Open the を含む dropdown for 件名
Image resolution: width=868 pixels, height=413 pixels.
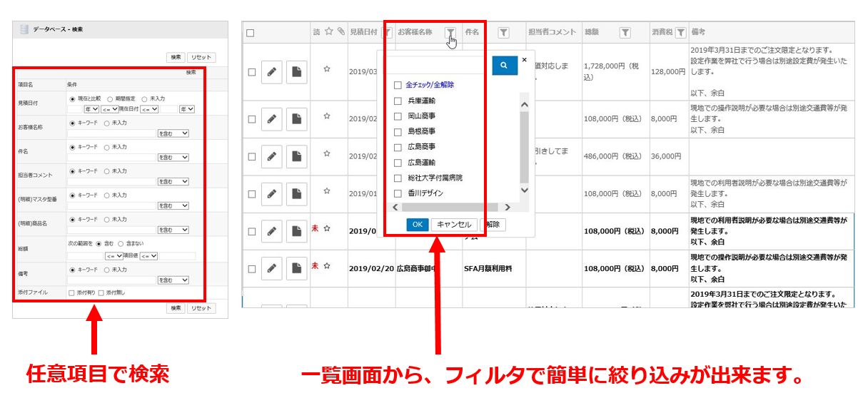click(173, 157)
